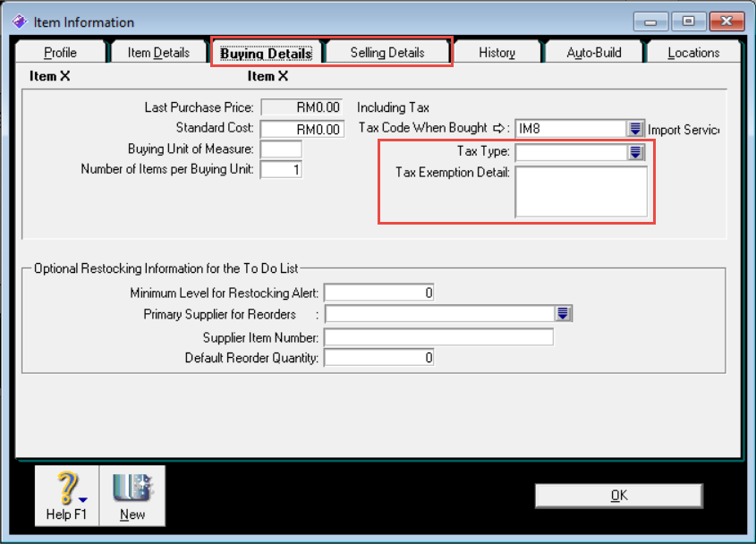756x544 pixels.
Task: Open the Auto-Build tab
Action: click(593, 53)
